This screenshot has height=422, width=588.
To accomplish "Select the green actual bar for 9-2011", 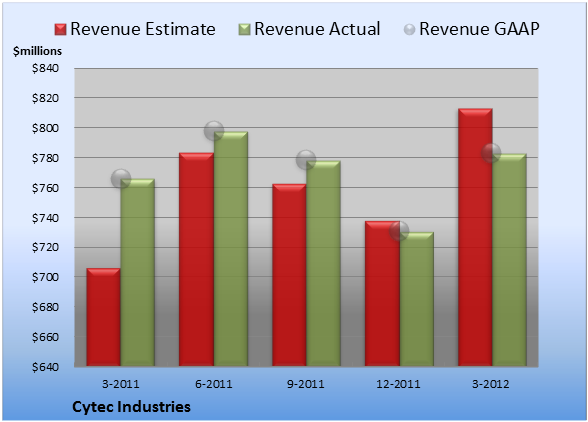I will tap(323, 264).
